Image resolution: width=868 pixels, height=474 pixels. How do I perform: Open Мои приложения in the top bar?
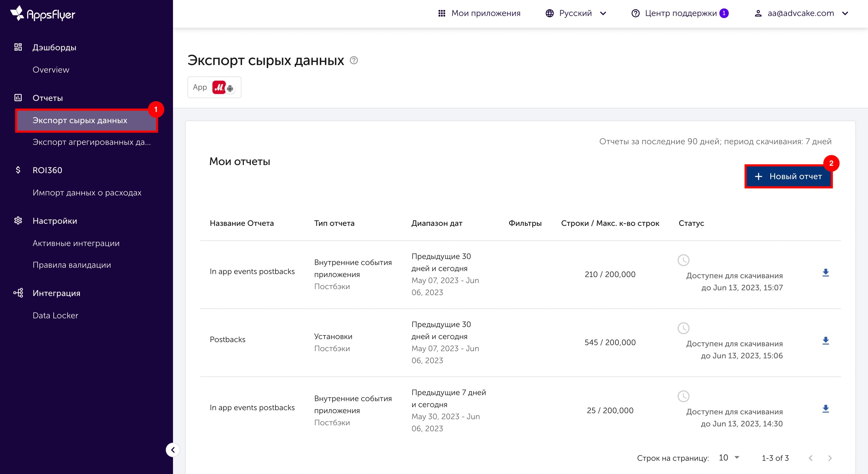click(486, 13)
